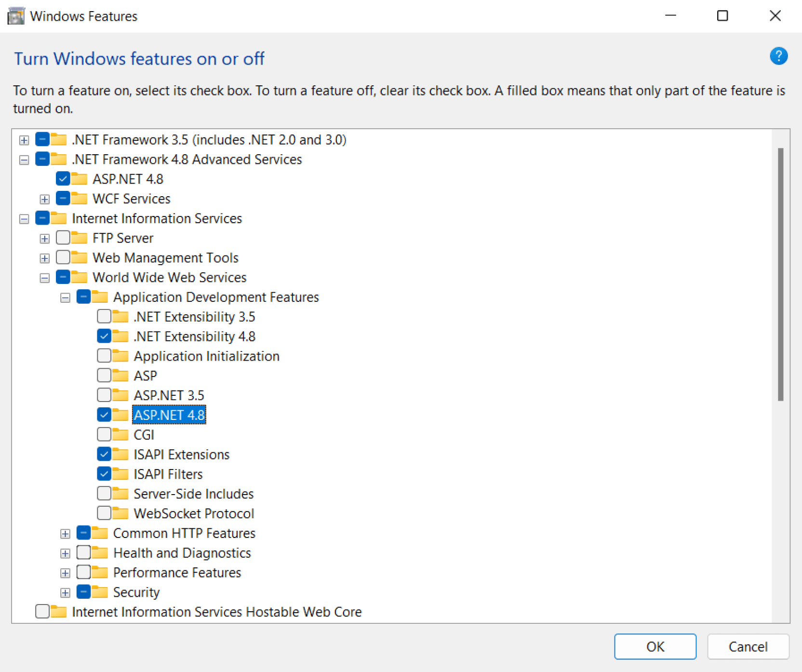Screen dimensions: 802x672
Task: Uncheck .NET Extensibility 4.8
Action: tap(104, 336)
